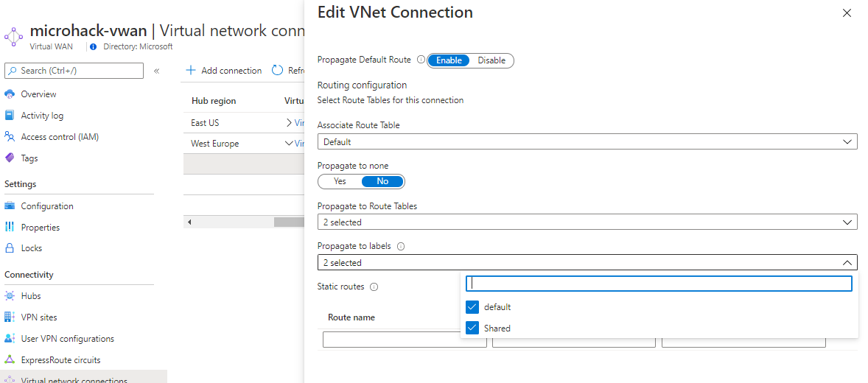Collapse the Propagate to labels dropdown
The height and width of the screenshot is (383, 868).
point(847,263)
